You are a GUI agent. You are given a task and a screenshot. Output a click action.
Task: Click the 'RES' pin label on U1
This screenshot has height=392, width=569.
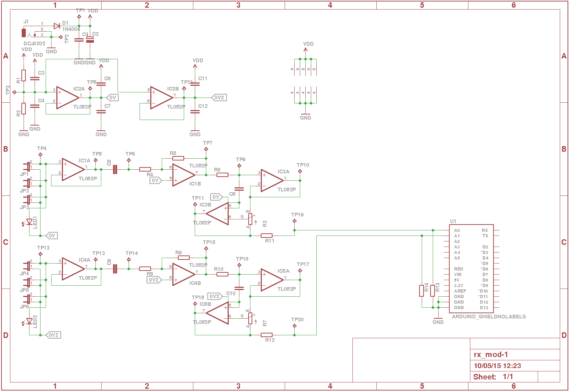pyautogui.click(x=459, y=269)
